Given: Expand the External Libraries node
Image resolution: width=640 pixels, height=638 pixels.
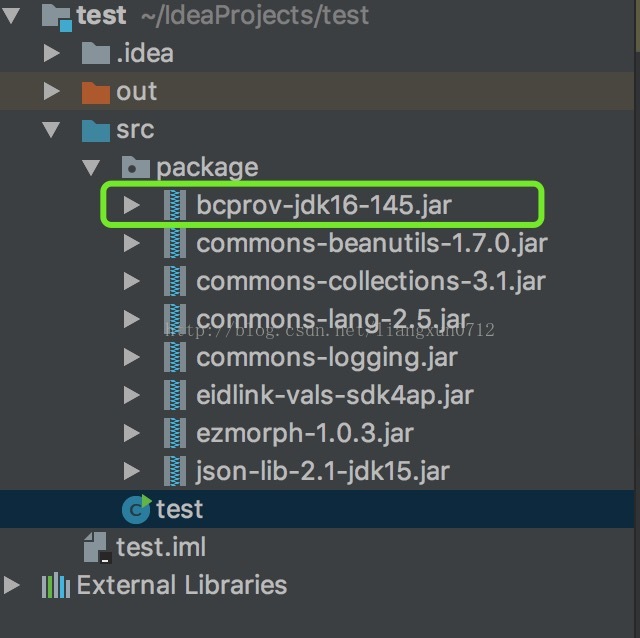Looking at the screenshot, I should coord(11,585).
